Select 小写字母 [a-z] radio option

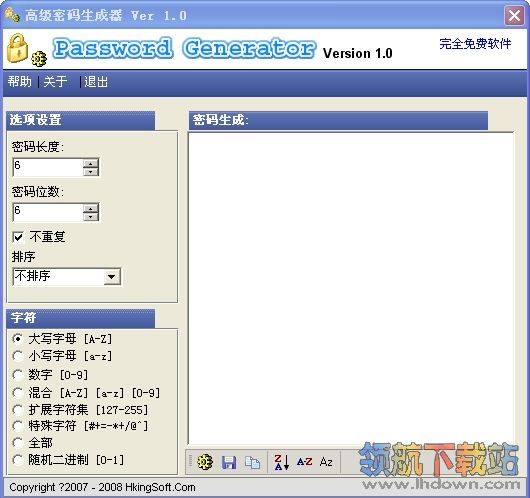pyautogui.click(x=18, y=356)
